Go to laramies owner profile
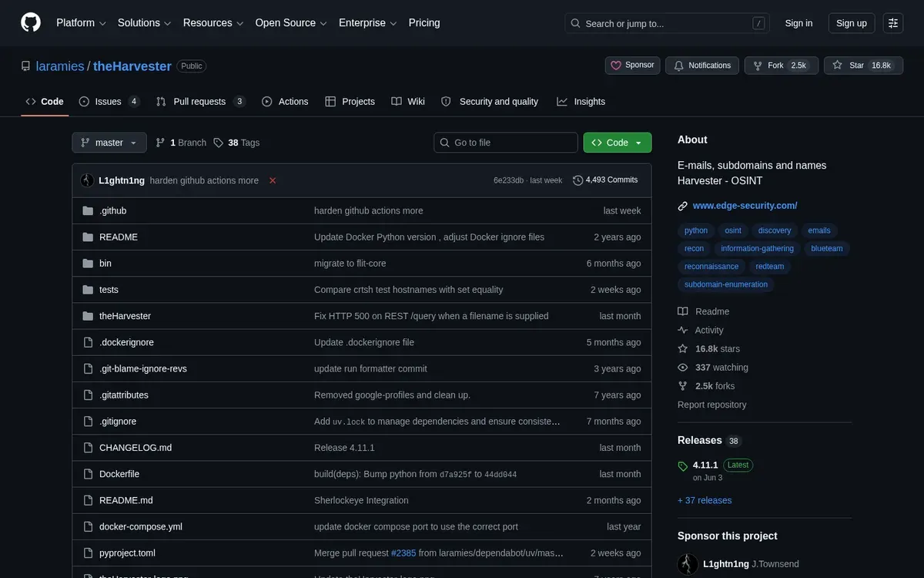Viewport: 924px width, 578px height. click(60, 66)
